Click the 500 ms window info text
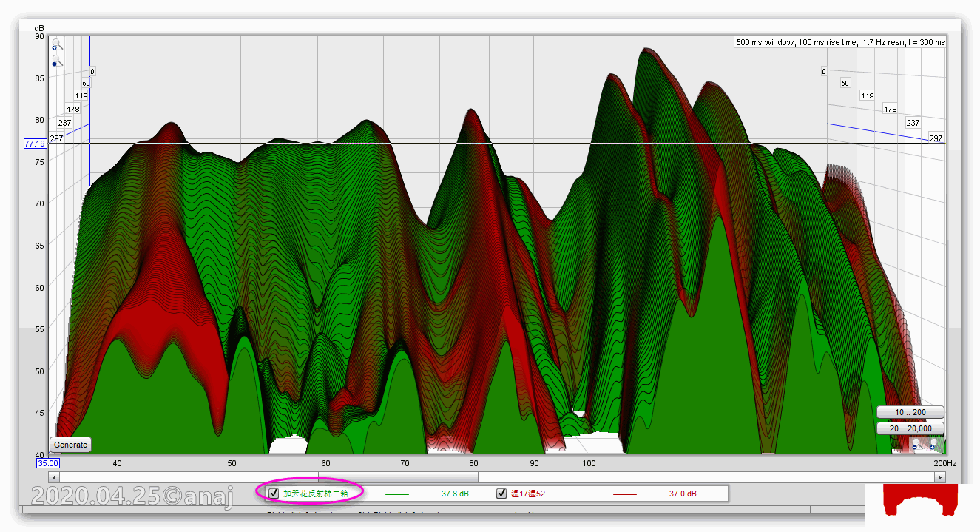Screen dimensions: 980x532 (x=840, y=42)
